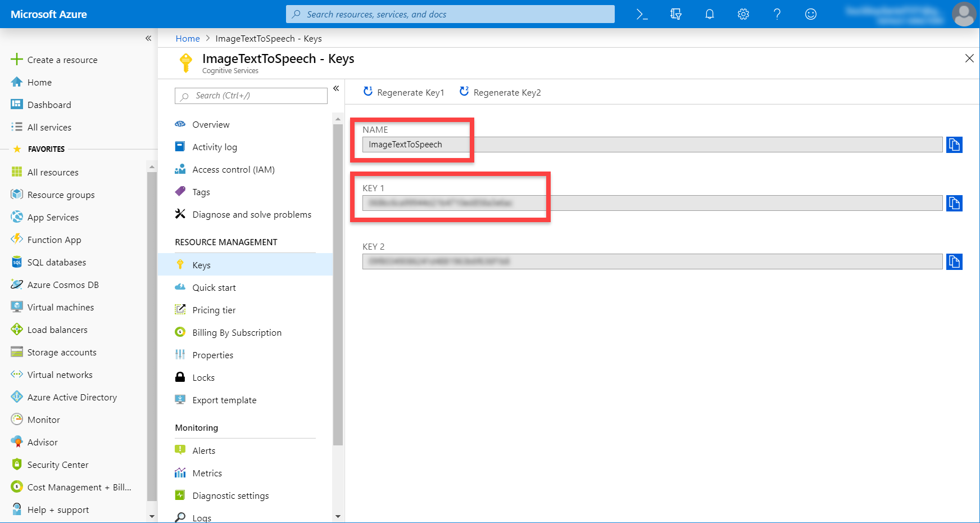The width and height of the screenshot is (980, 523).
Task: Open Function App
Action: tap(46, 240)
